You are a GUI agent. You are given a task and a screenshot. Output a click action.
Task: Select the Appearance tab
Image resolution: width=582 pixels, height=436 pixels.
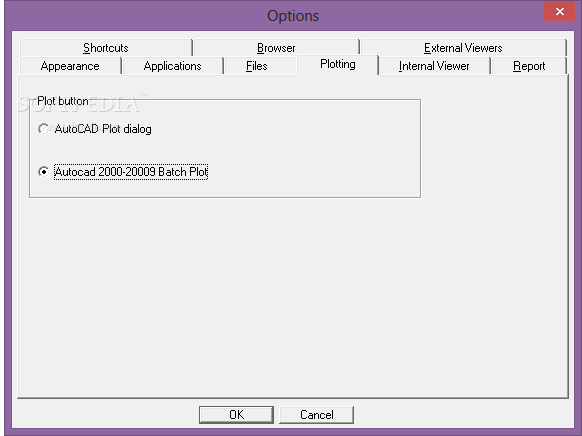click(x=70, y=66)
